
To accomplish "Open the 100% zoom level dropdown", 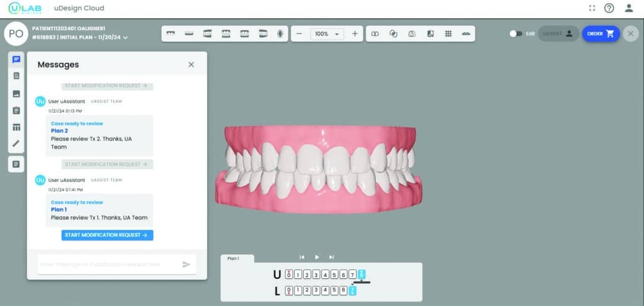I will [x=326, y=34].
